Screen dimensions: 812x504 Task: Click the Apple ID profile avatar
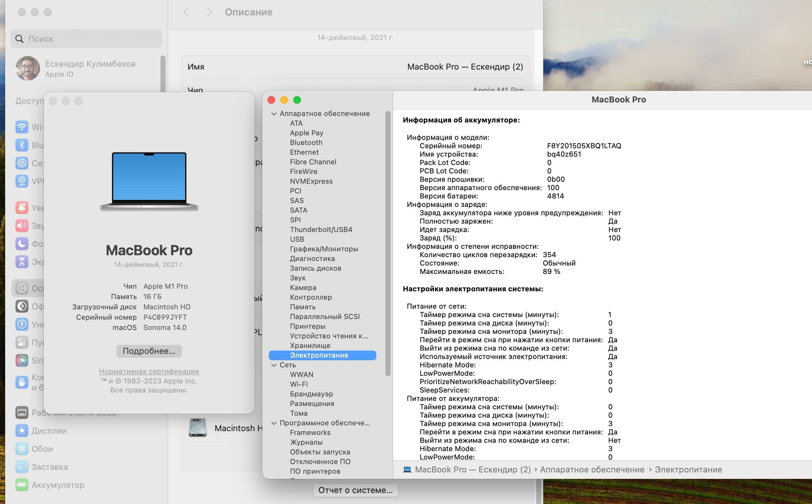coord(28,68)
